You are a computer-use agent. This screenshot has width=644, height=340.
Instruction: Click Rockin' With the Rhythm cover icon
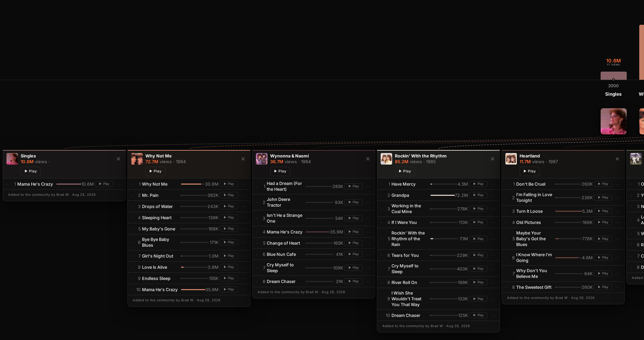386,159
